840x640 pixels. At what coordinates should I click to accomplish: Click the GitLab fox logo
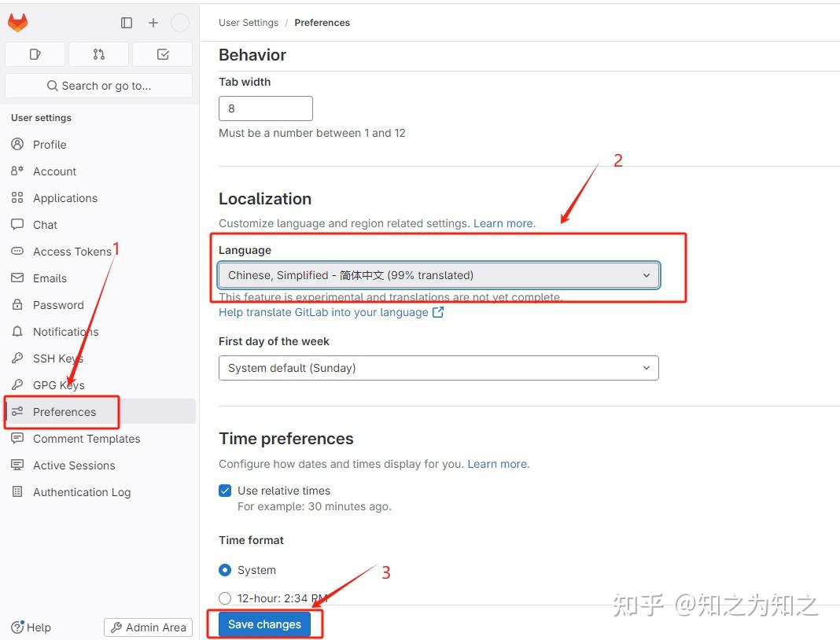click(x=17, y=23)
